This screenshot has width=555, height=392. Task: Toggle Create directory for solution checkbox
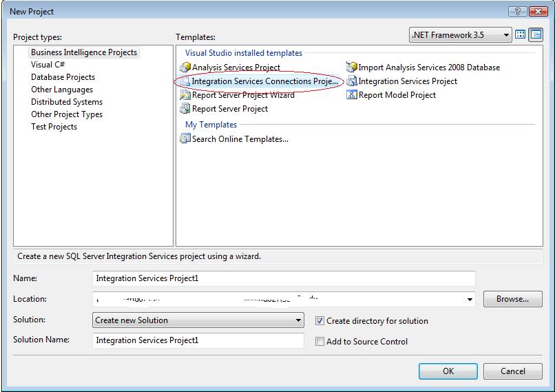pyautogui.click(x=320, y=320)
